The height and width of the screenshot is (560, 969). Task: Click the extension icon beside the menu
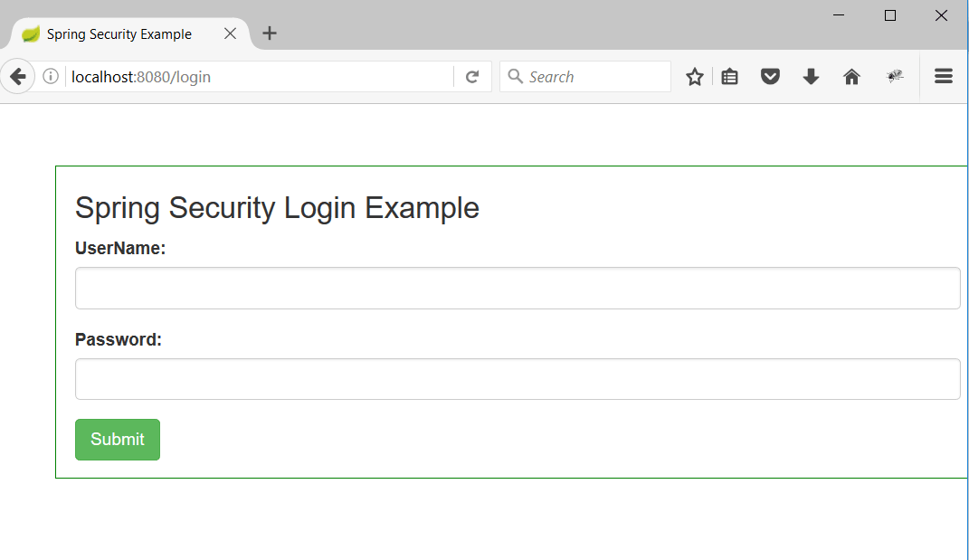(895, 76)
